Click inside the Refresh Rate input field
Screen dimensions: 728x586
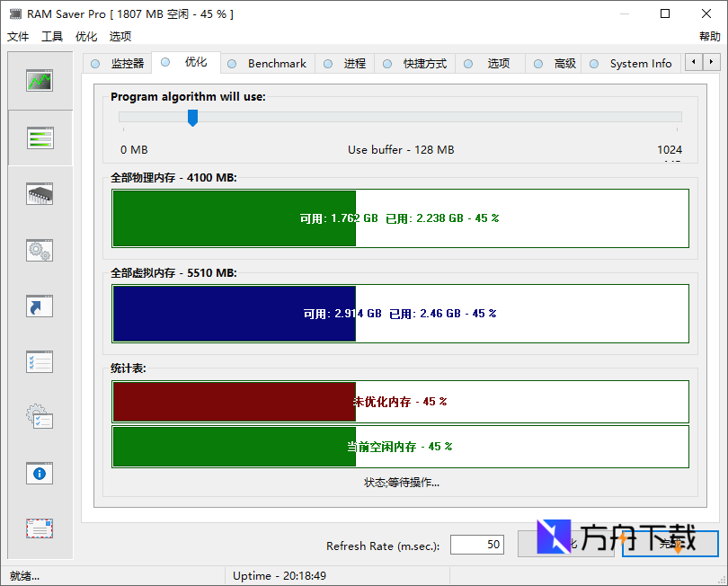(x=476, y=545)
